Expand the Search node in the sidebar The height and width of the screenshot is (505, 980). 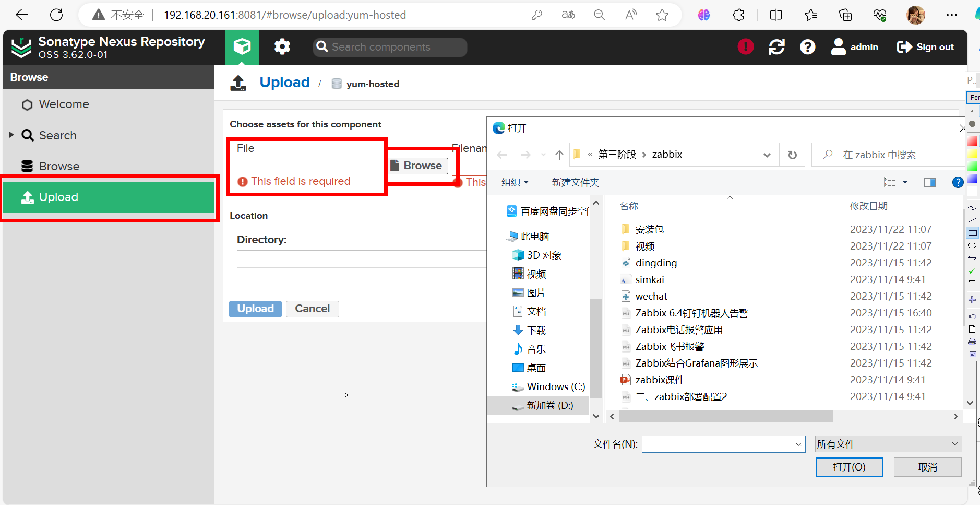point(11,135)
